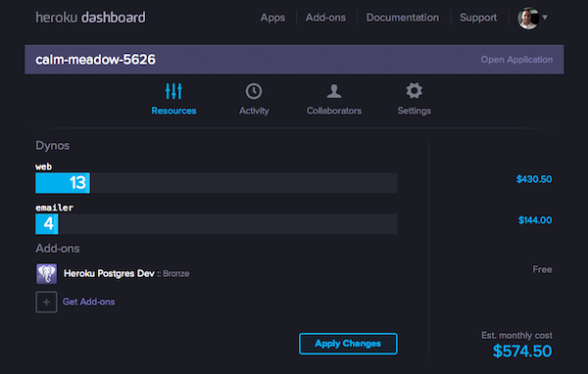Click the Resources sliders icon
The width and height of the screenshot is (588, 374).
(173, 91)
